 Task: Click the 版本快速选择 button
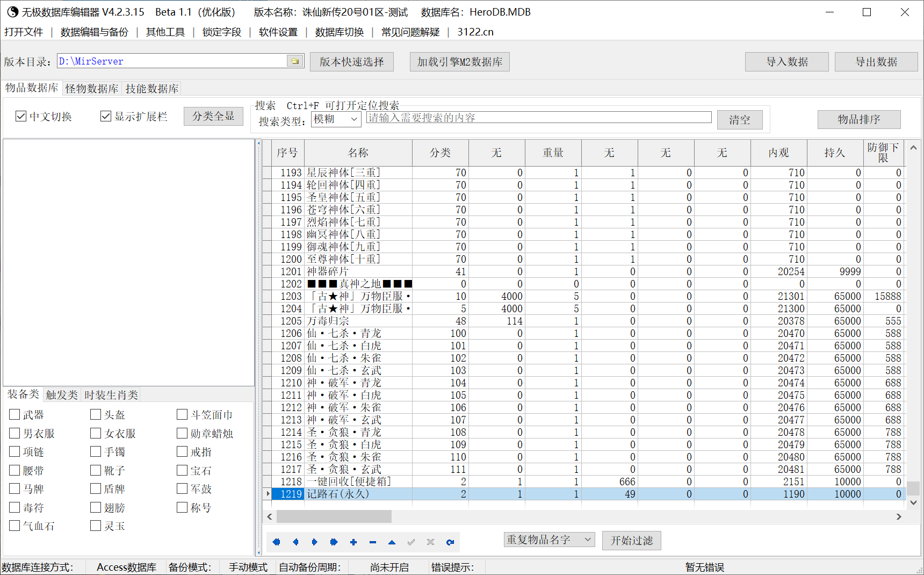(352, 62)
